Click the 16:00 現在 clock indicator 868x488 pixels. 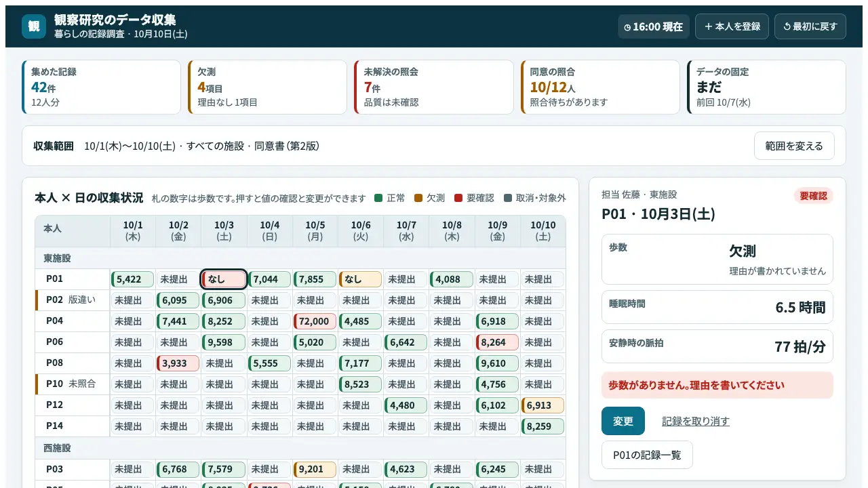[654, 26]
